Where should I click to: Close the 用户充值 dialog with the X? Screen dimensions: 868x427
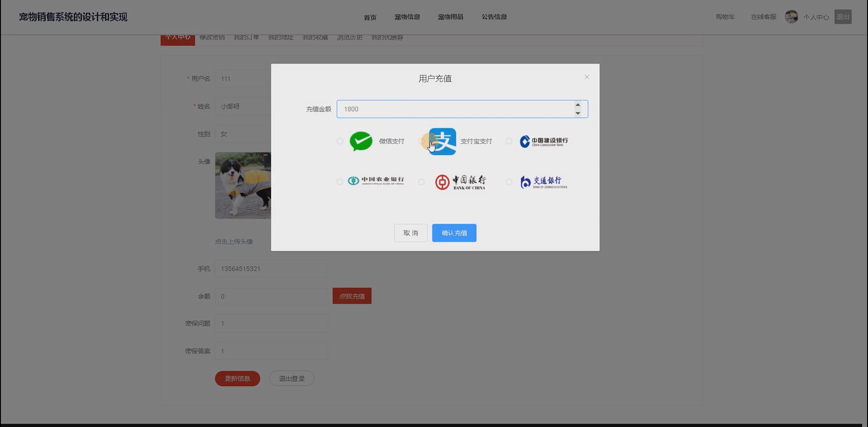click(587, 77)
